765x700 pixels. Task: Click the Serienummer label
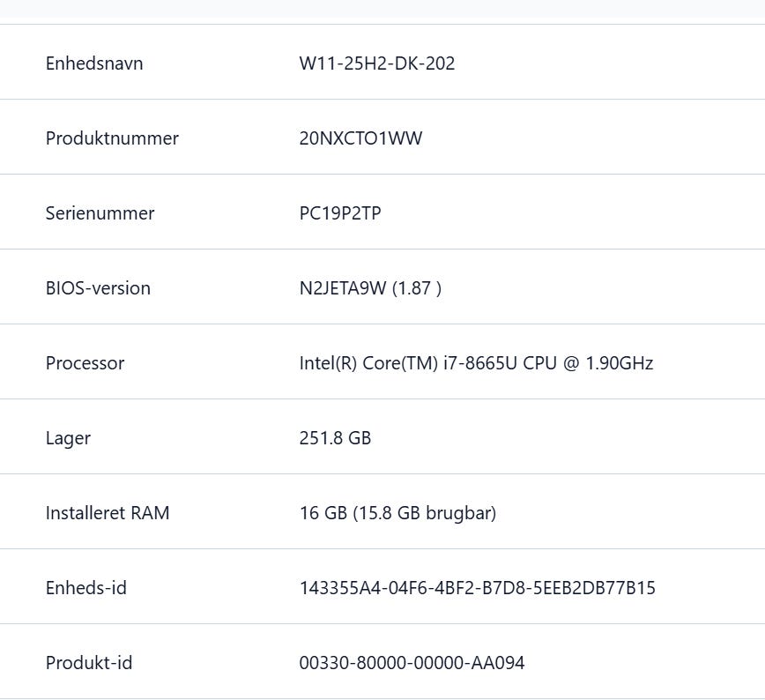coord(100,213)
